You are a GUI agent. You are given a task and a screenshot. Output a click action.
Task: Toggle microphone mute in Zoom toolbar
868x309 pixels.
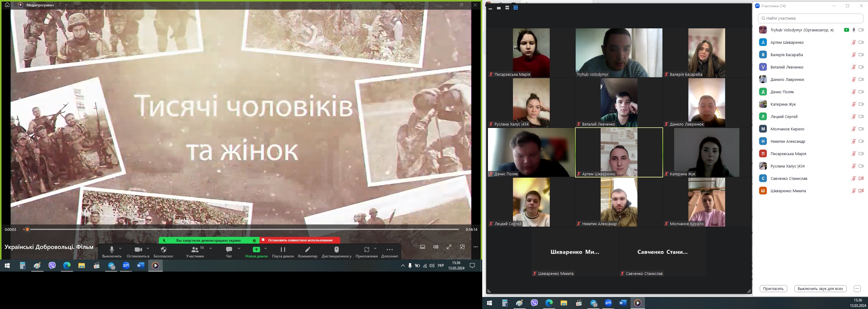point(112,250)
